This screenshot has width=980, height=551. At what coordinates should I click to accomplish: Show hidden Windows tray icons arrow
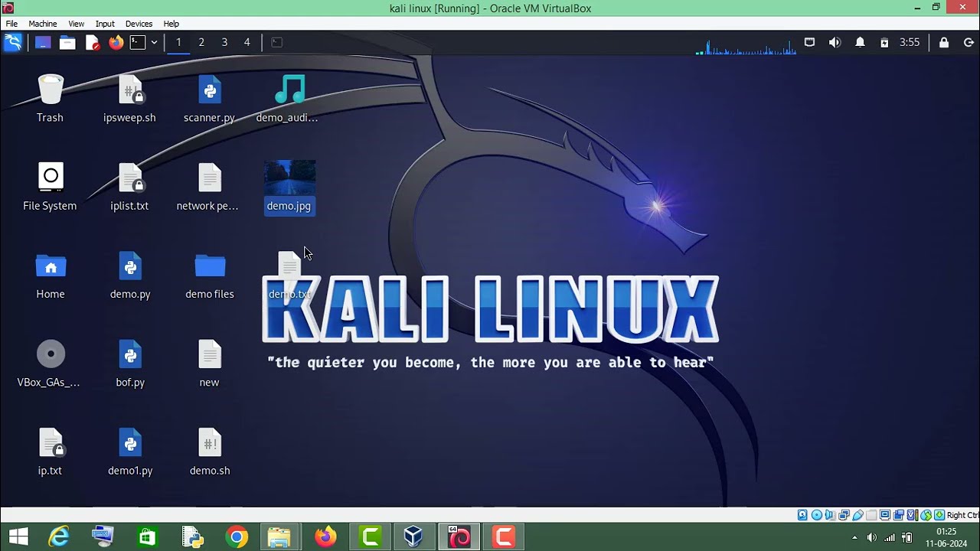pos(854,537)
